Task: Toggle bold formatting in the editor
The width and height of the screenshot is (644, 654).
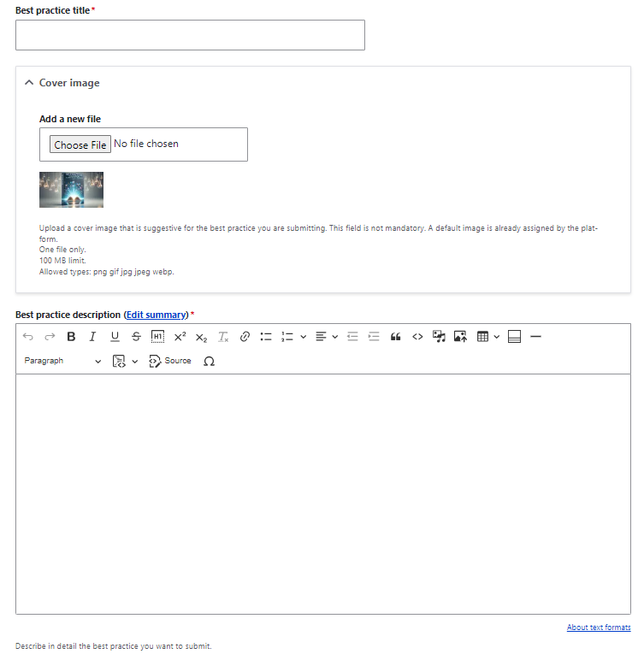Action: click(71, 337)
